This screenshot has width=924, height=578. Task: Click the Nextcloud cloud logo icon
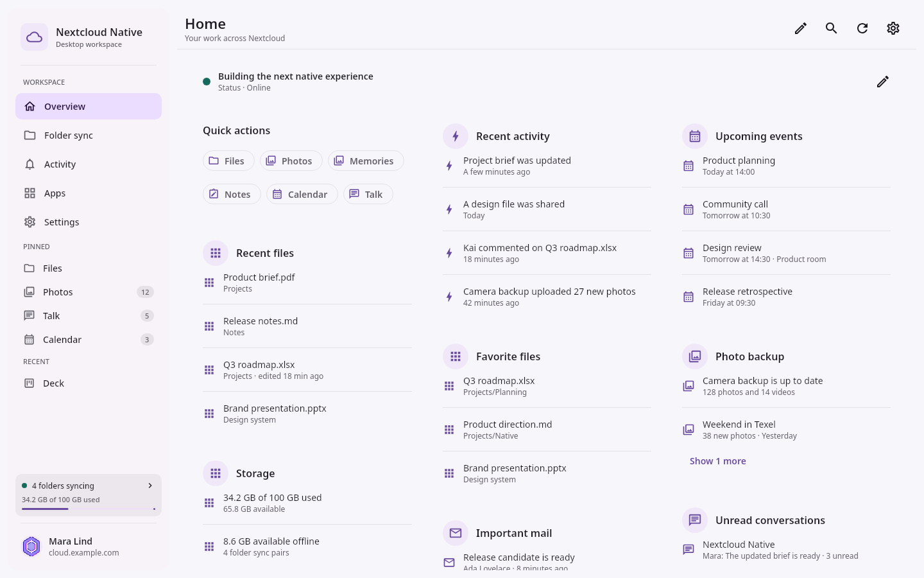(34, 37)
